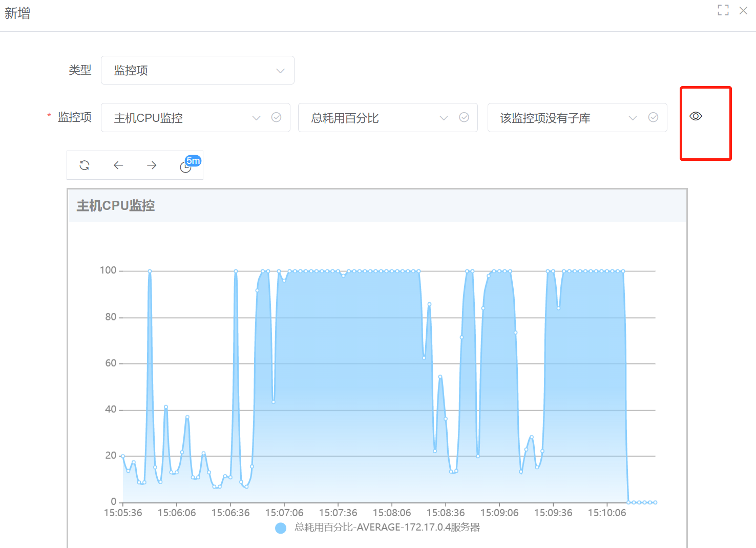Click the 100 y-axis label
The image size is (756, 548).
click(108, 270)
